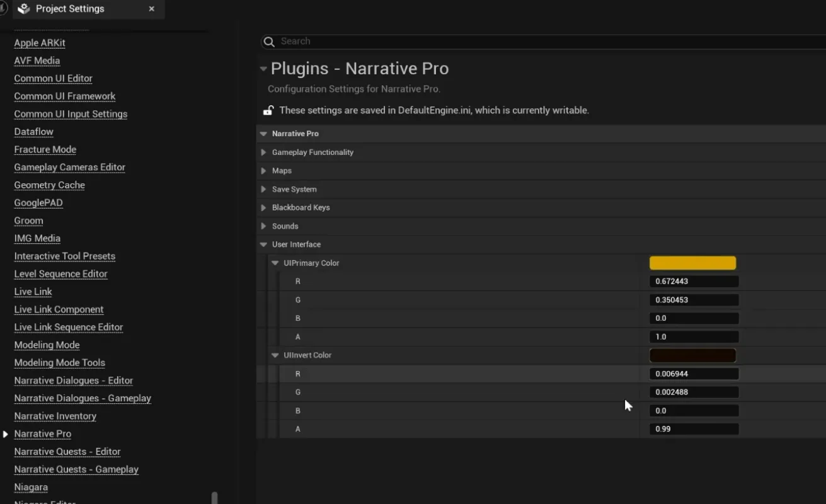
Task: Open GooglePAD settings
Action: point(38,203)
